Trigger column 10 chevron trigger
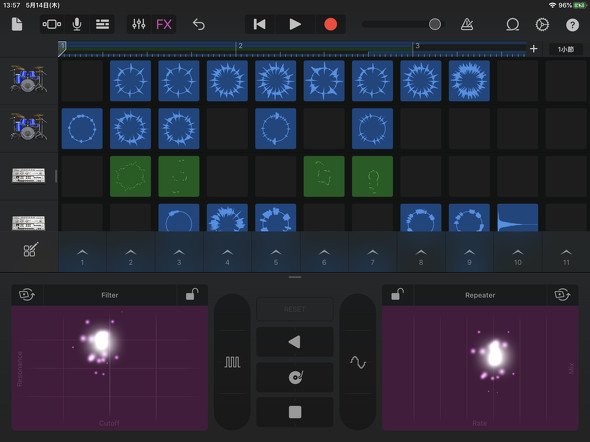The image size is (590, 442). (x=518, y=257)
